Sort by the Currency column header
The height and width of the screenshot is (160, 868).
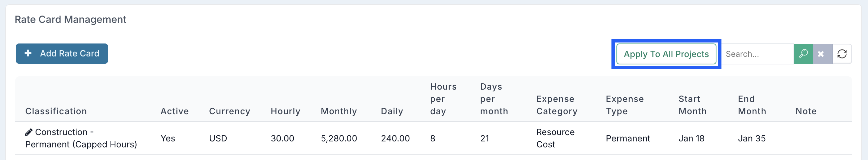[230, 111]
